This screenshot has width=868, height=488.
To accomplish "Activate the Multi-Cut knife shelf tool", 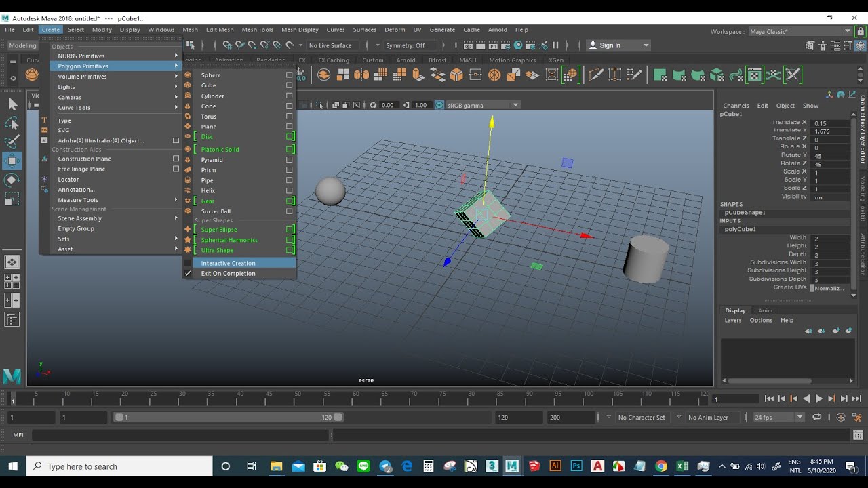I will pos(596,75).
